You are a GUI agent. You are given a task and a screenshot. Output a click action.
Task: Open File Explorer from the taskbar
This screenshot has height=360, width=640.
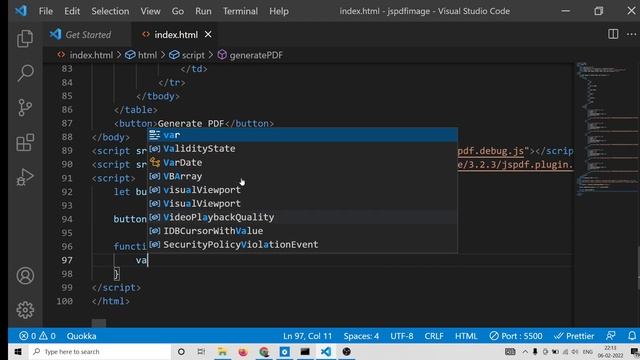222,351
